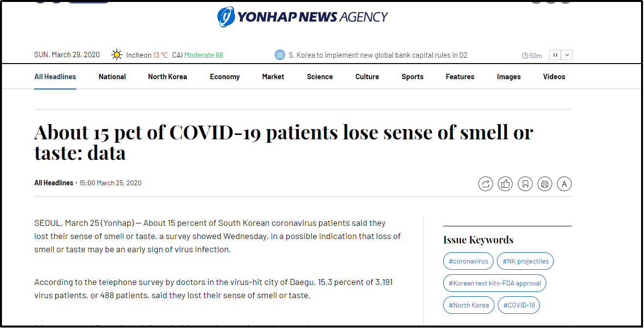Select the #coronavirus keyword tag
Screen dimensions: 644x328
468,261
